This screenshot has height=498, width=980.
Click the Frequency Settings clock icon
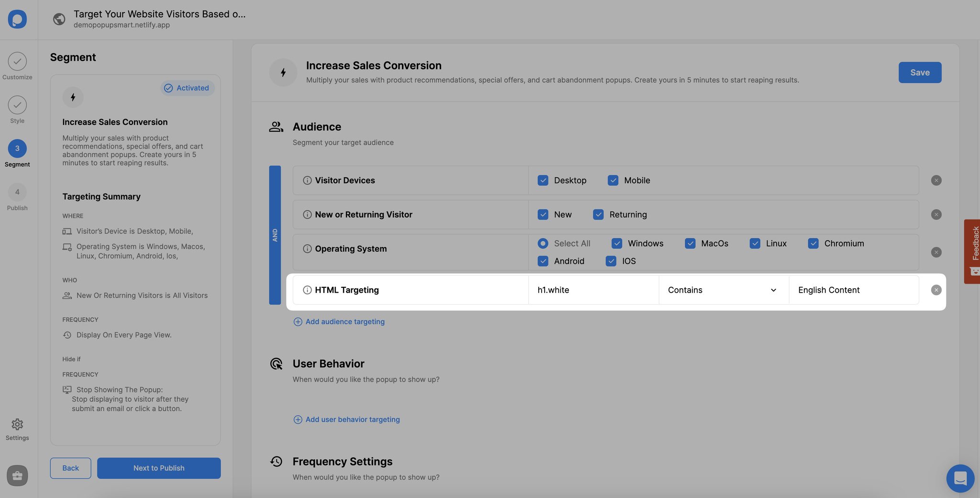(x=276, y=461)
